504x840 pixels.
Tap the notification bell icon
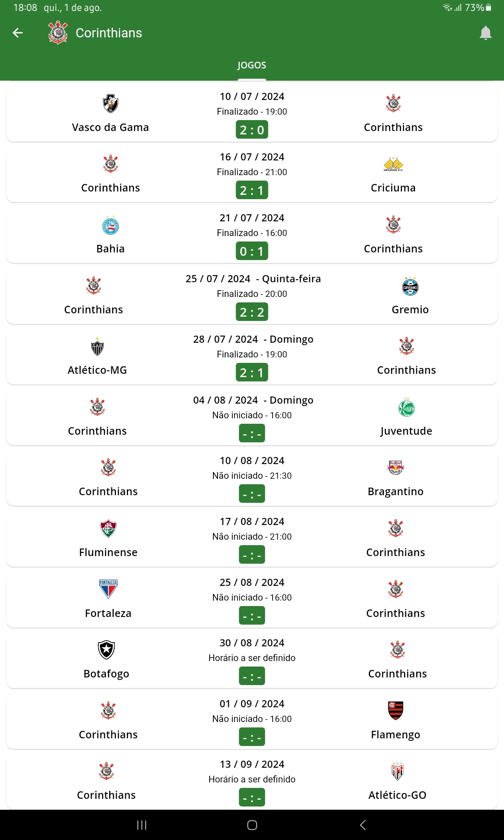[486, 33]
